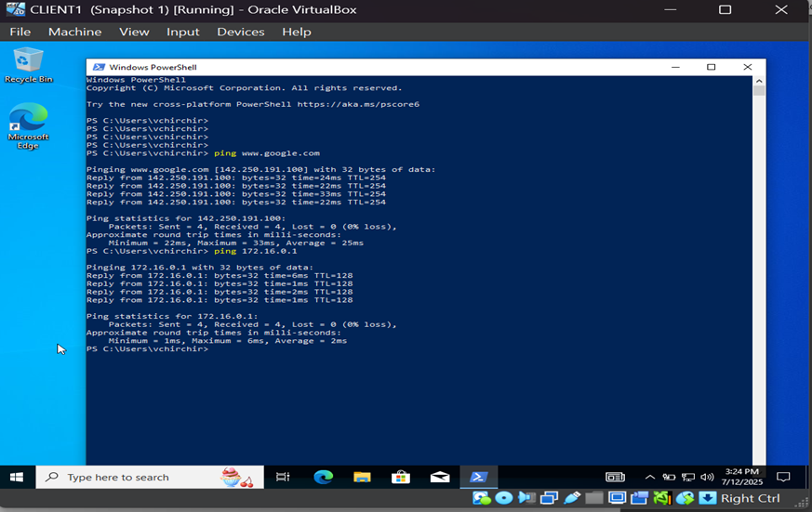This screenshot has width=812, height=512.
Task: Click the shared folders indicator icon
Action: click(x=594, y=498)
